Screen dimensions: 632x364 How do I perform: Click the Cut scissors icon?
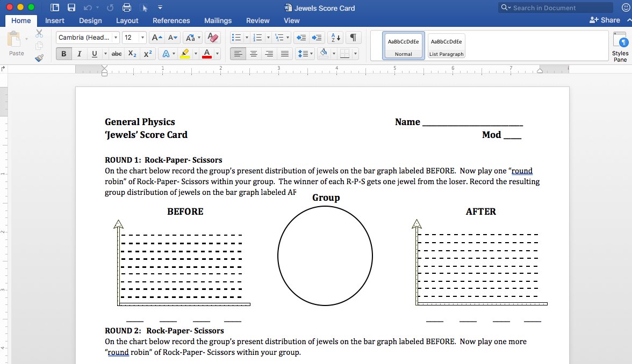(39, 33)
